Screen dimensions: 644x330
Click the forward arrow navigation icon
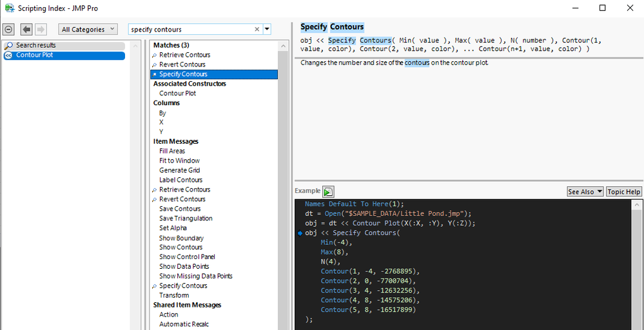pos(41,30)
